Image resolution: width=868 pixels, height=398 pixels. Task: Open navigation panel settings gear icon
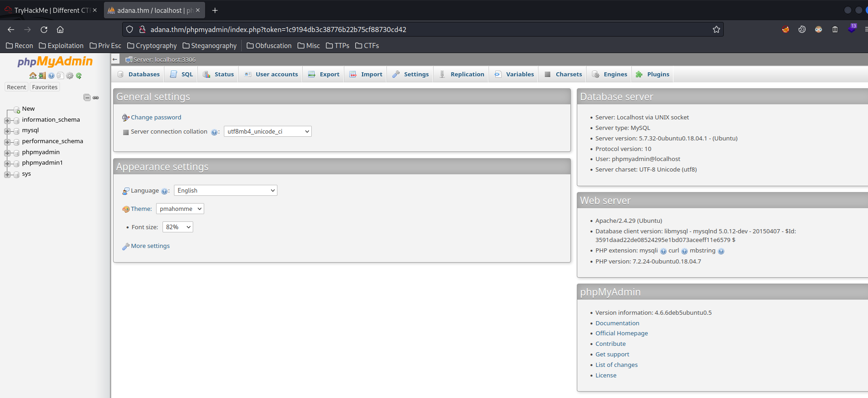tap(70, 75)
